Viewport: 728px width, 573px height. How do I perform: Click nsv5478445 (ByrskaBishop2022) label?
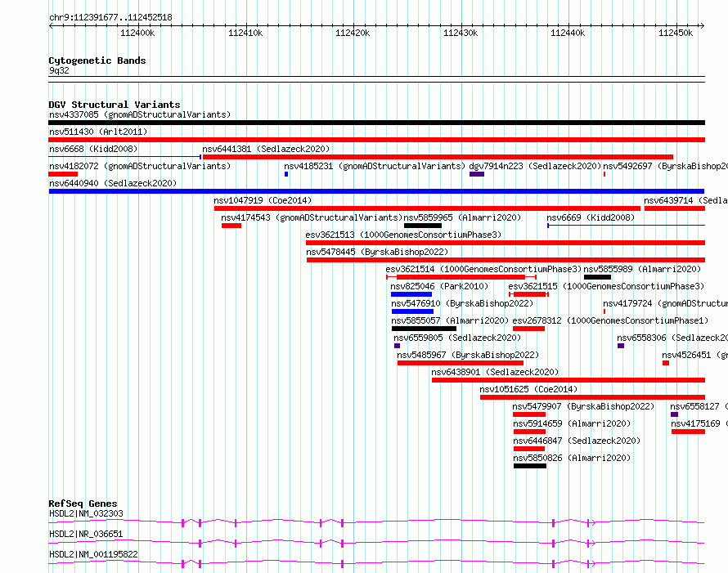(x=377, y=252)
